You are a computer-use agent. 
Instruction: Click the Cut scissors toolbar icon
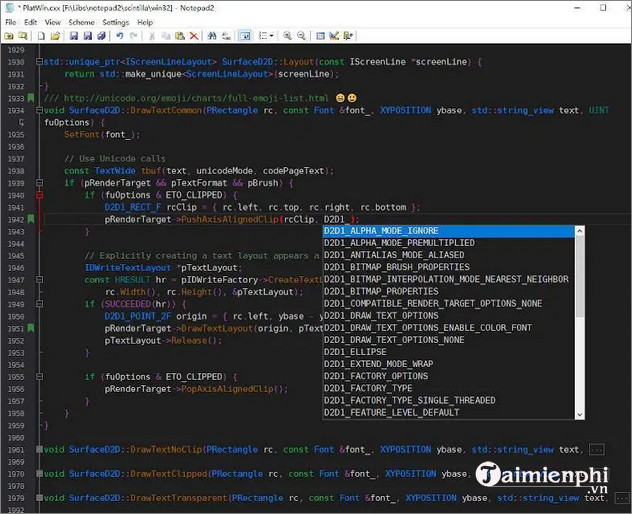click(x=152, y=36)
